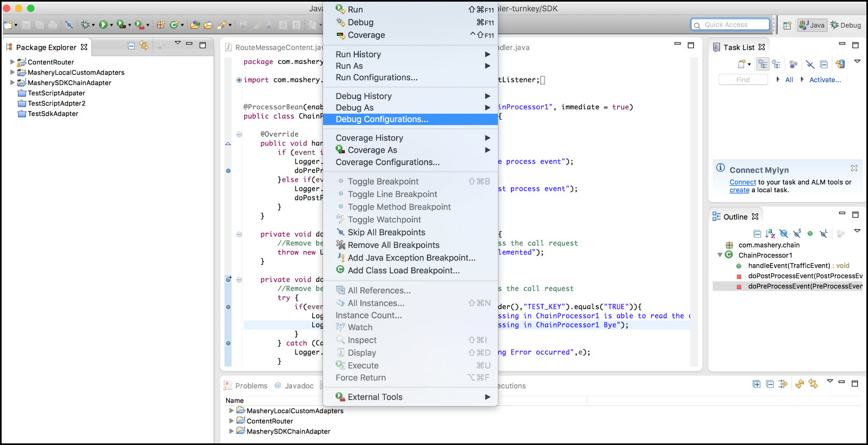Toggle Hide Fields in Outline toolbar

click(x=784, y=234)
